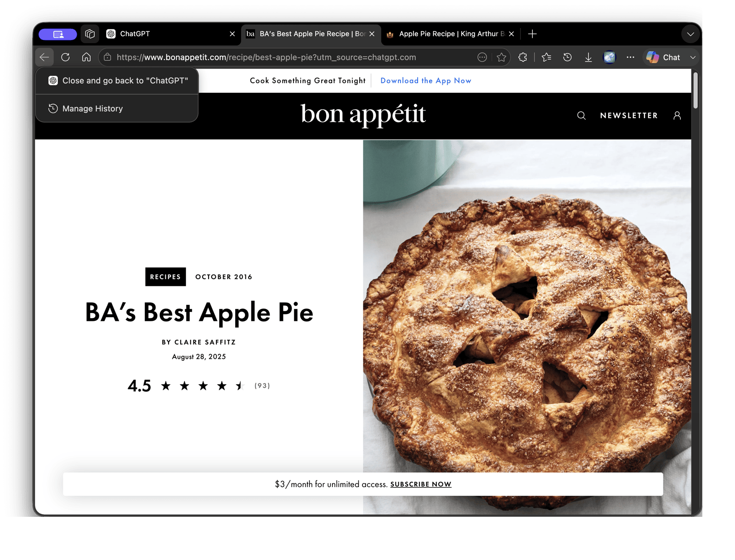Open the account sign-in person icon
This screenshot has width=735, height=560.
(677, 116)
